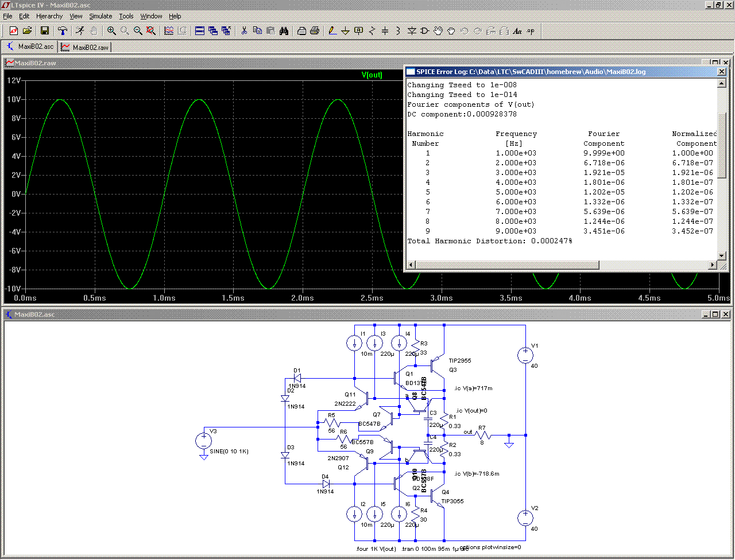Tile windows with the Tile icon
Viewport: 735px width, 560px height.
(200, 31)
